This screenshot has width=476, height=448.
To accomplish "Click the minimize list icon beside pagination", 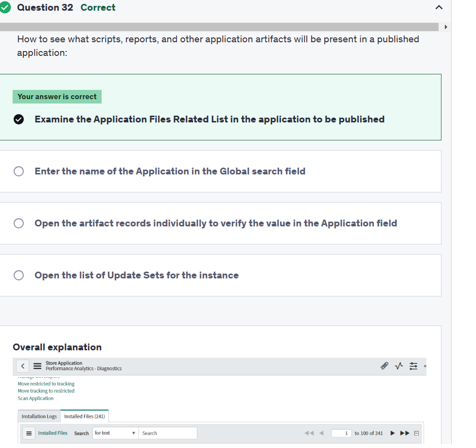I will tap(416, 433).
